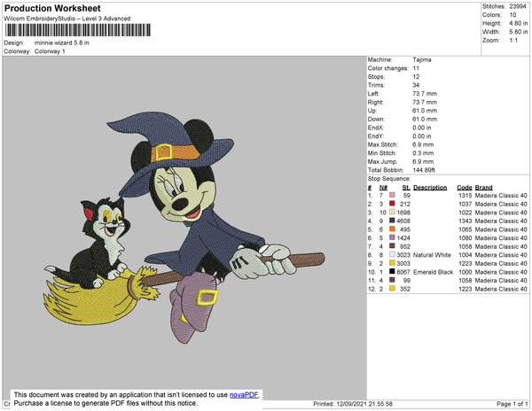Click the 'St.' column header
Viewport: 532px width, 411px height.
406,188
